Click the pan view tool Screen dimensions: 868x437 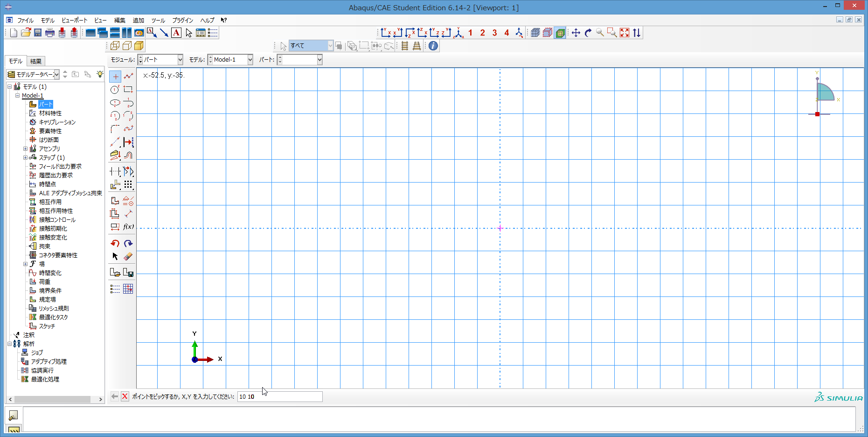coord(576,33)
